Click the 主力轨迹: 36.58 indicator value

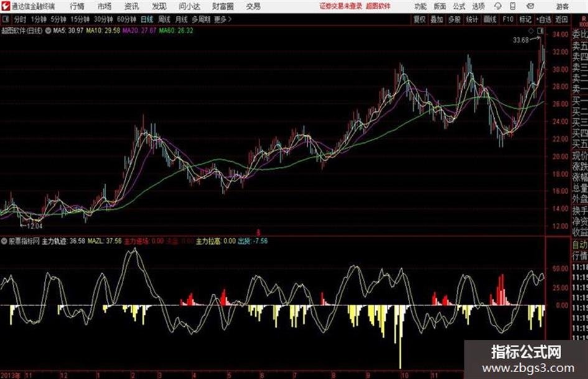click(x=63, y=241)
